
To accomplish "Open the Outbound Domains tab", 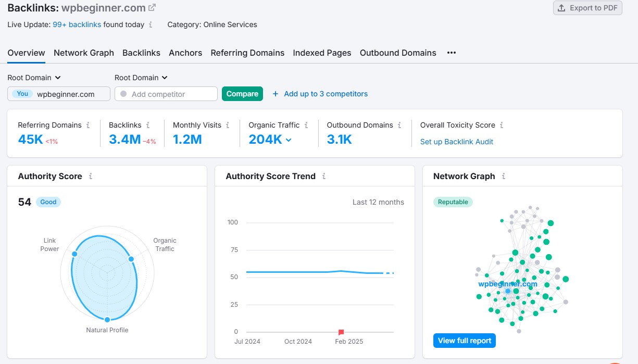I will point(398,53).
